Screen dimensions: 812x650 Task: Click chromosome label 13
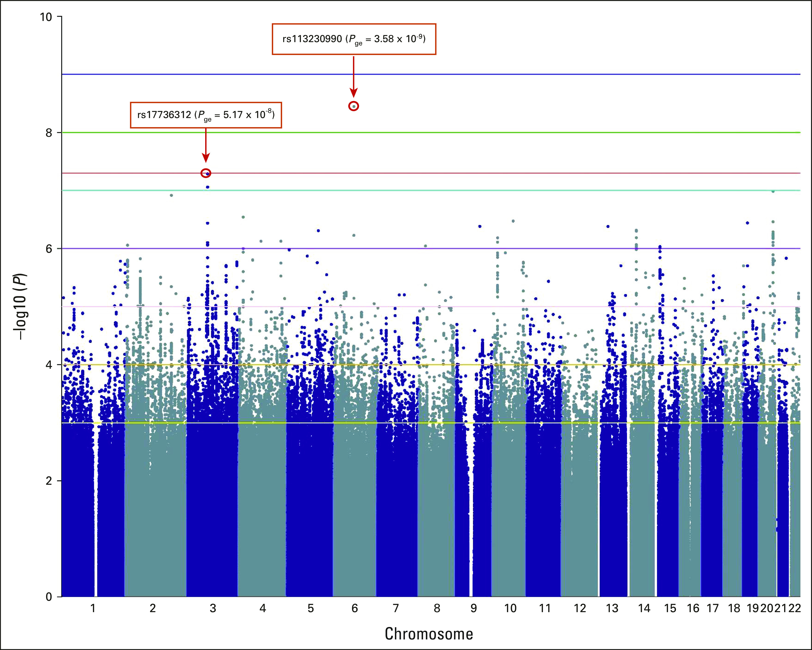(x=612, y=608)
